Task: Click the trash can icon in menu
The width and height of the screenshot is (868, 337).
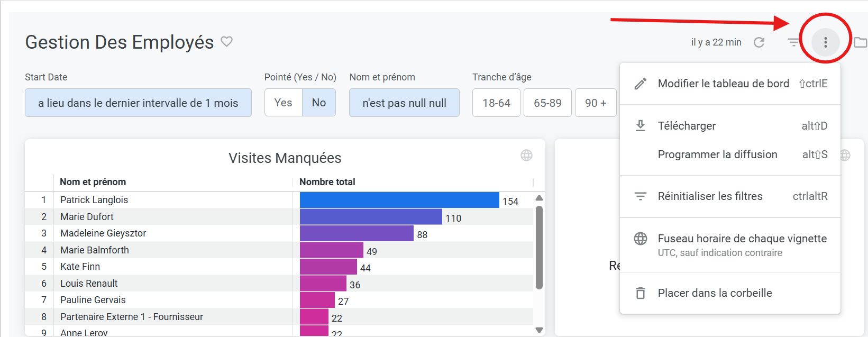Action: tap(641, 293)
